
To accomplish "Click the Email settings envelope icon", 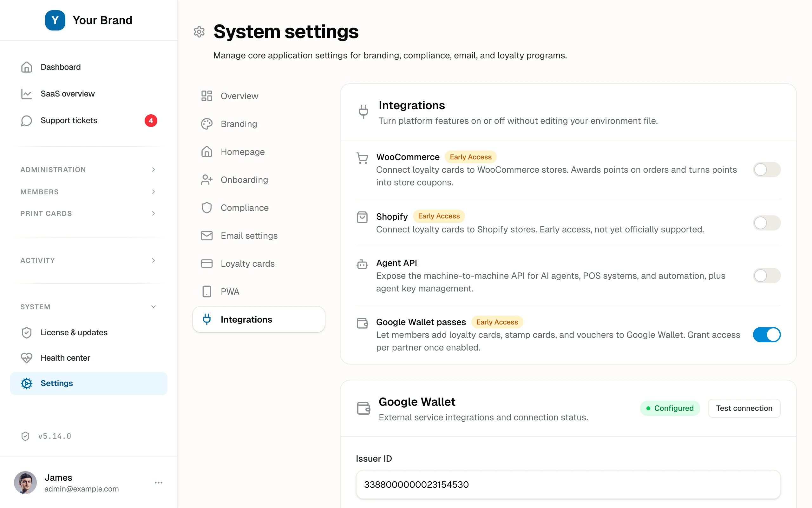I will point(207,236).
